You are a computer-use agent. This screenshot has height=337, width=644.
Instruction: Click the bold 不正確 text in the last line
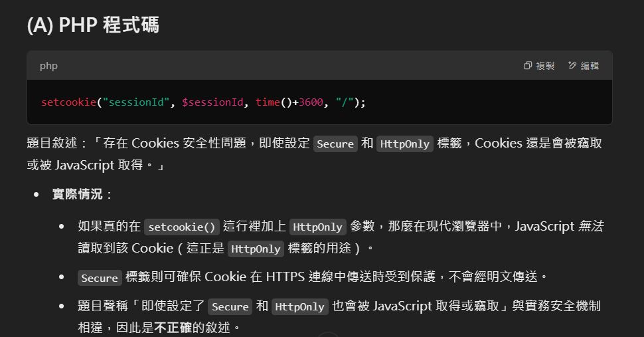pos(173,328)
